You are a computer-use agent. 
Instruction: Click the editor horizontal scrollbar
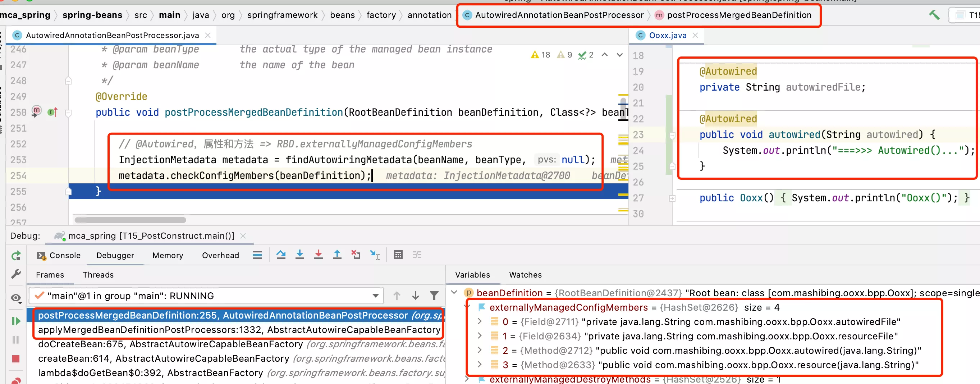pos(130,220)
